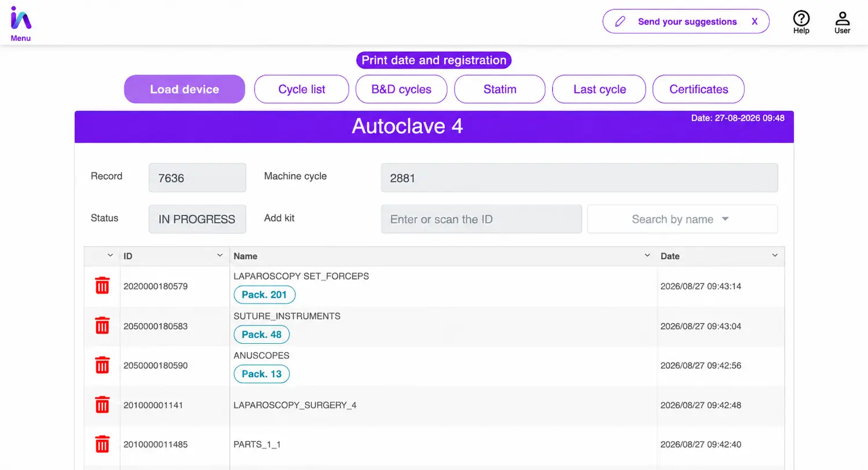This screenshot has height=470, width=868.
Task: Open the first column header chevron
Action: click(110, 255)
